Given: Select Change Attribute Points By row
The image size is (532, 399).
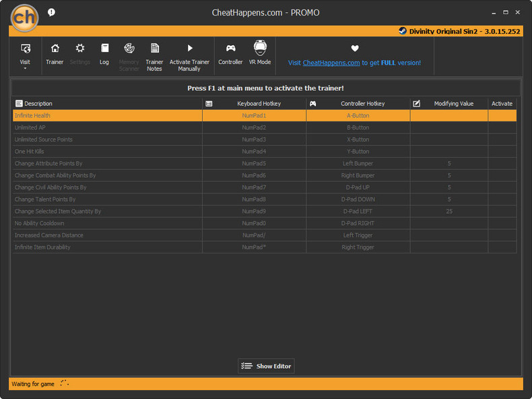Looking at the screenshot, I should 265,163.
